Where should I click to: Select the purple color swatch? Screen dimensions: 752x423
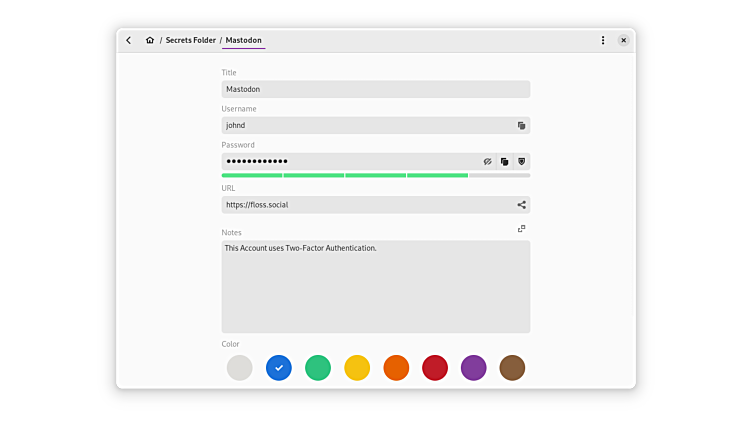pos(474,368)
